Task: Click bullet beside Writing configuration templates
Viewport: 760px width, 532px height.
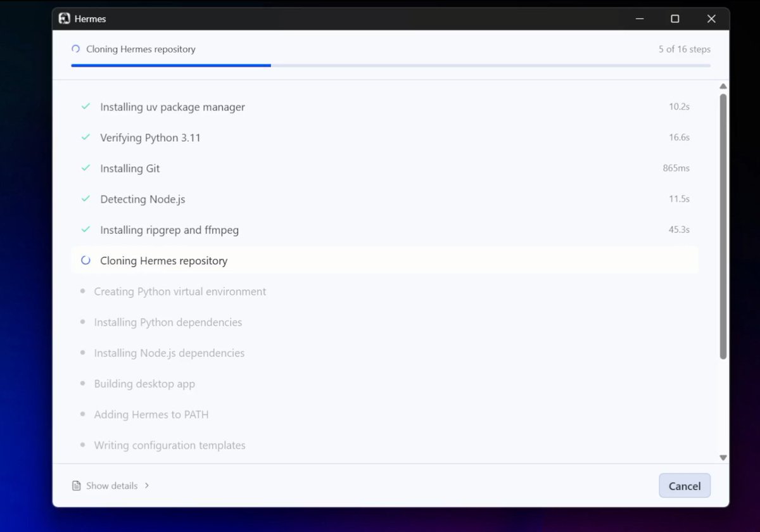Action: tap(82, 445)
